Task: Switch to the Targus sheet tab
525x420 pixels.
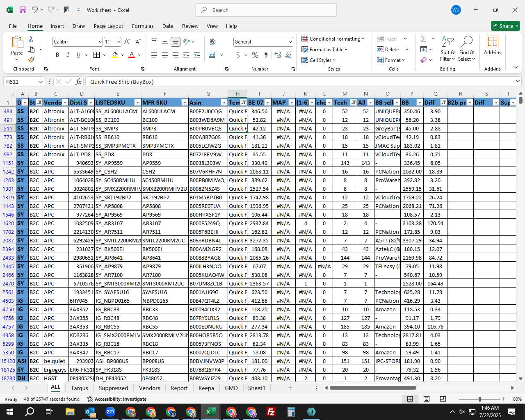Action: point(79,388)
